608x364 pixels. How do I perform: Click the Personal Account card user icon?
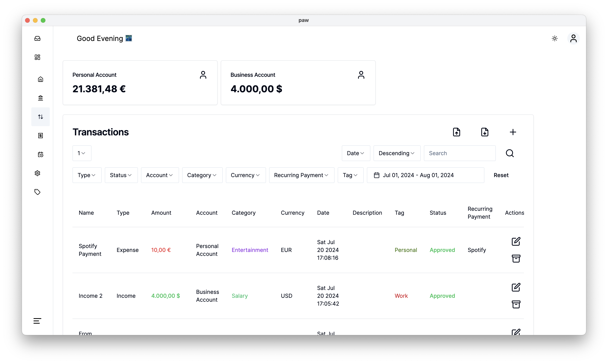(203, 75)
